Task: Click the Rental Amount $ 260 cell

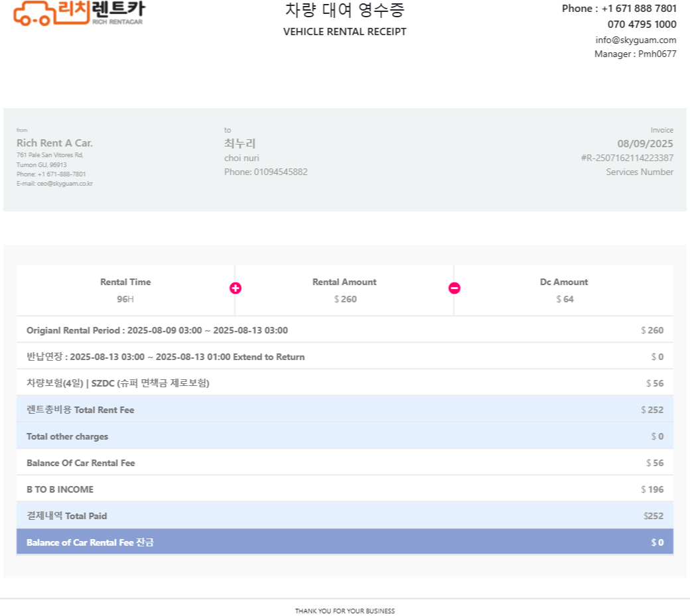Action: click(x=344, y=290)
